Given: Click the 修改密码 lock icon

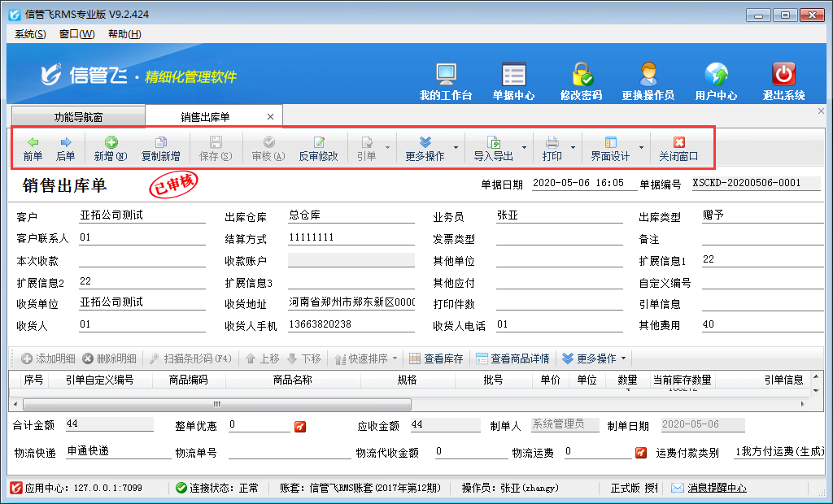Looking at the screenshot, I should tap(581, 82).
